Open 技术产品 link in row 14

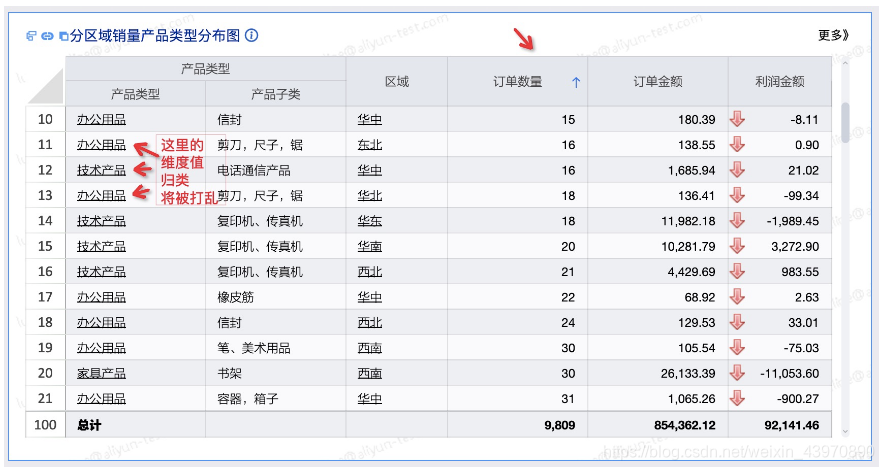101,221
